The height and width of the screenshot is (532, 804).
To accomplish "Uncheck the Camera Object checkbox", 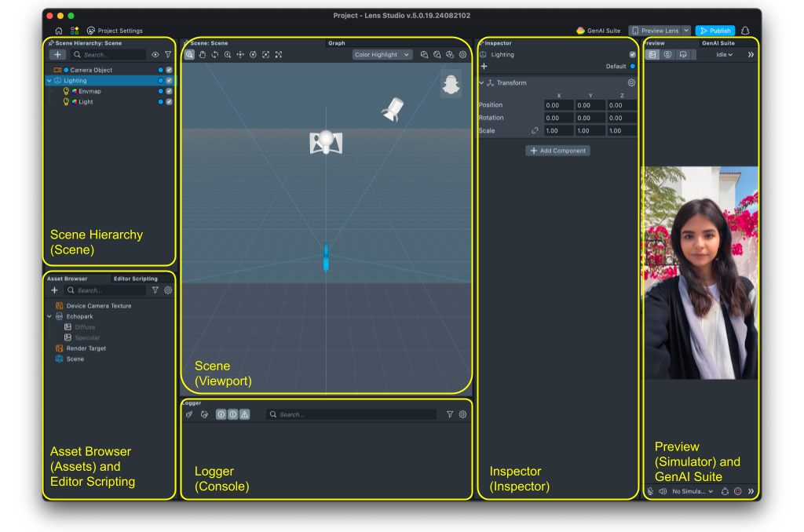I will click(169, 70).
